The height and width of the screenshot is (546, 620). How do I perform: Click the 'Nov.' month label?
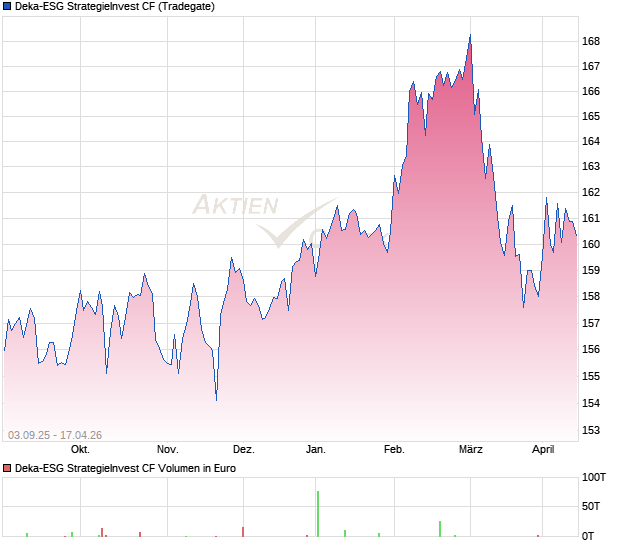tap(168, 450)
